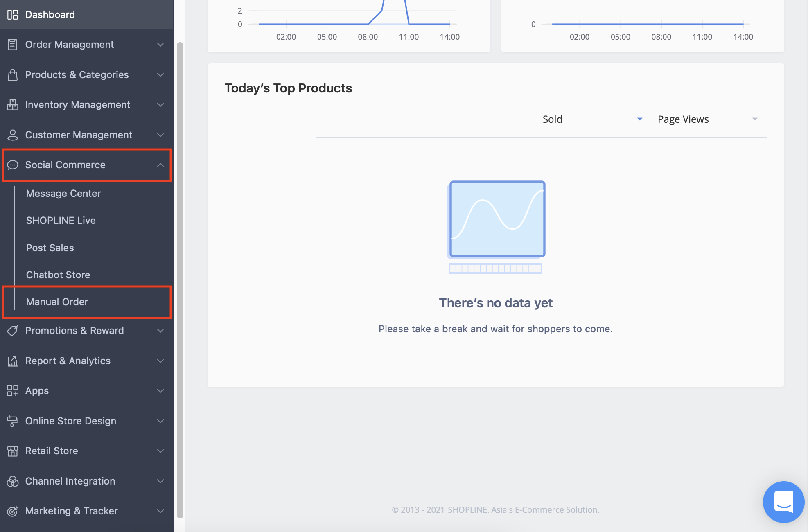Select Inventory Management menu label
Screen dimensions: 808x532
(78, 105)
